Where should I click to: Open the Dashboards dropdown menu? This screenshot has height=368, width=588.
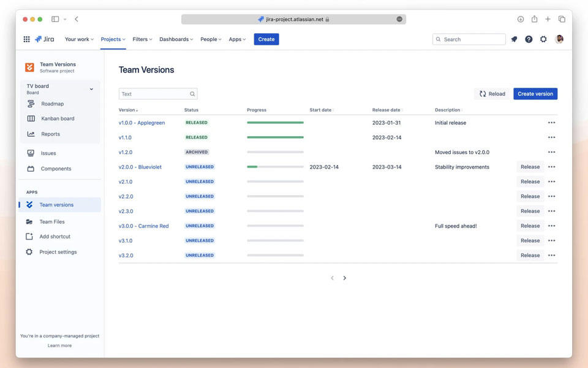point(176,39)
